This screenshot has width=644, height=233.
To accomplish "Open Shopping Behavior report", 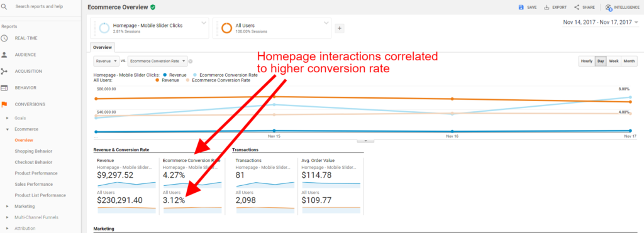I will click(33, 151).
